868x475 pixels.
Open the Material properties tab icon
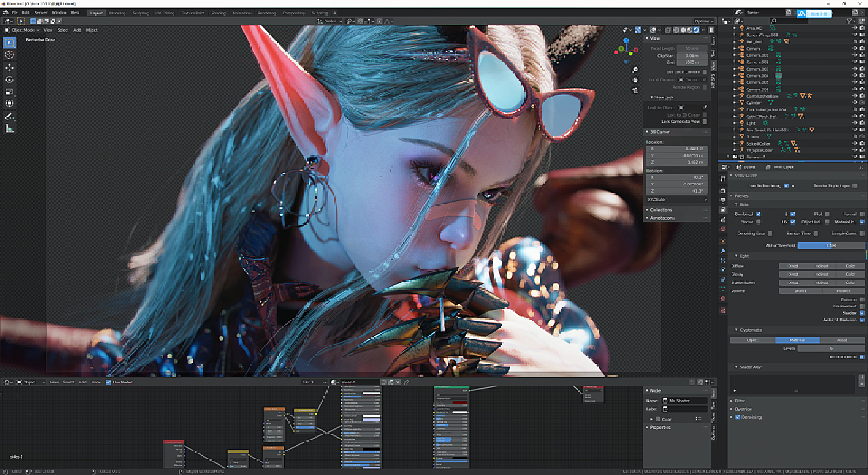click(723, 298)
